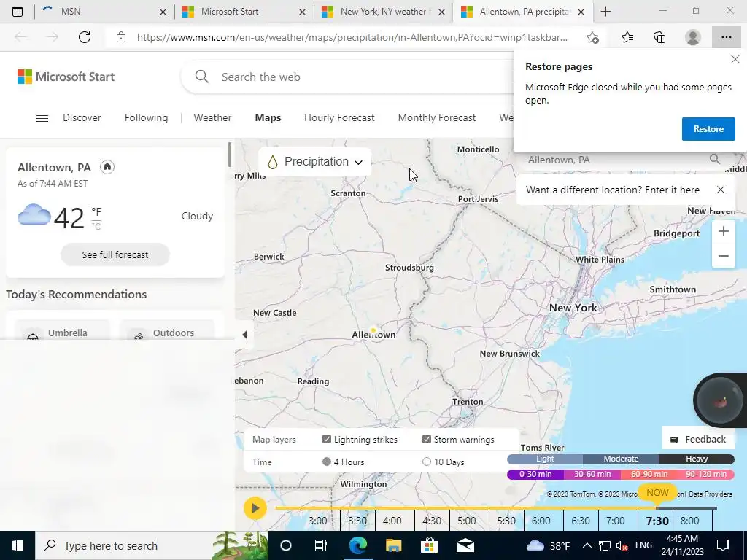Click the Microsoft Start logo
The image size is (747, 560).
coord(66,77)
